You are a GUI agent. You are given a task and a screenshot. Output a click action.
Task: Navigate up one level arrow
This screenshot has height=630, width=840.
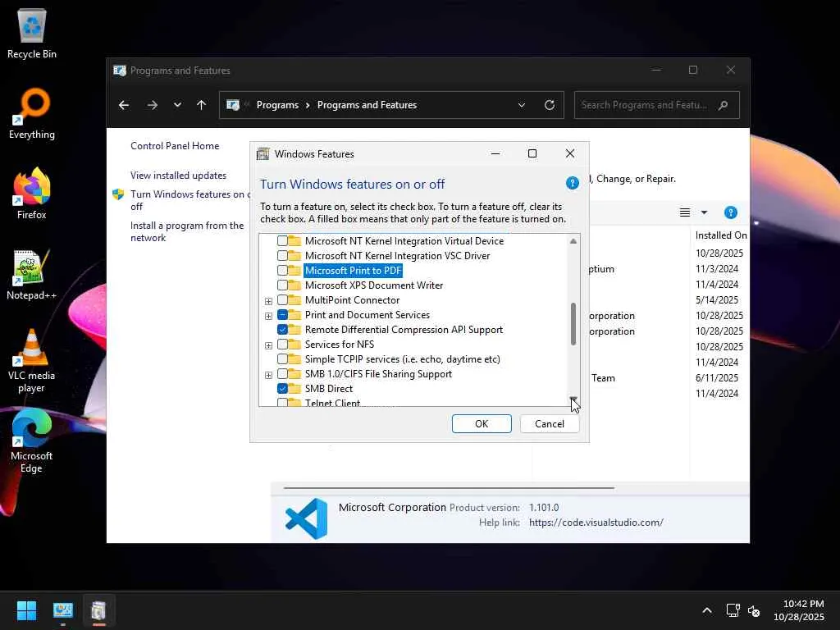pyautogui.click(x=202, y=105)
